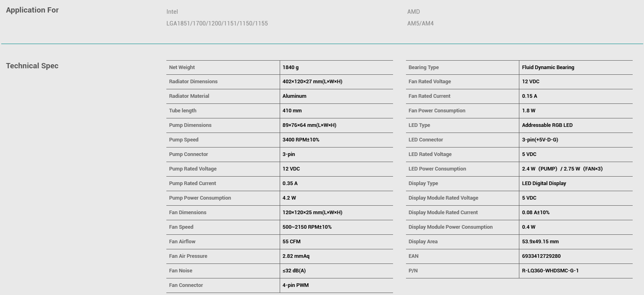Select the EAN number 6933412729280
Screen dimensions: 644x295
pos(541,256)
